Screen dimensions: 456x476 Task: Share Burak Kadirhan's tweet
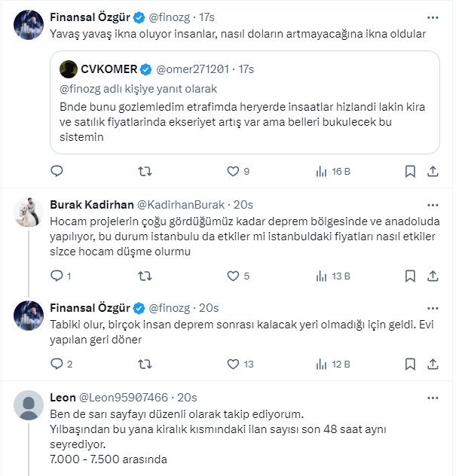click(x=433, y=276)
